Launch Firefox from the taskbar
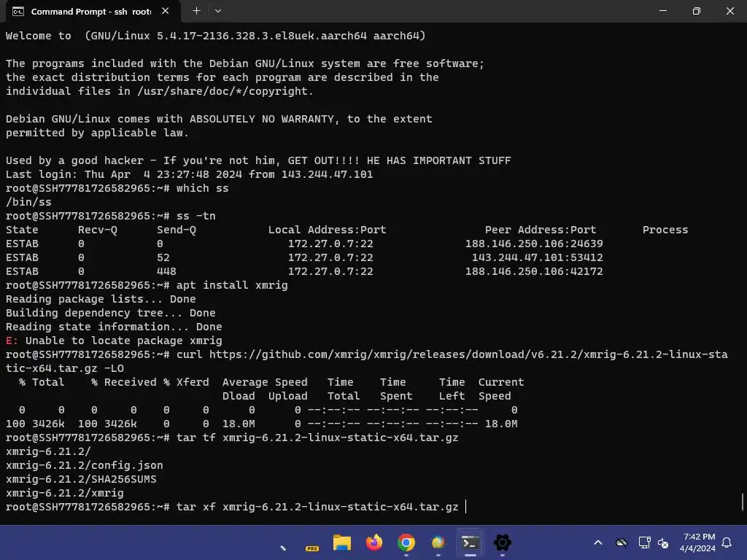 pyautogui.click(x=374, y=542)
